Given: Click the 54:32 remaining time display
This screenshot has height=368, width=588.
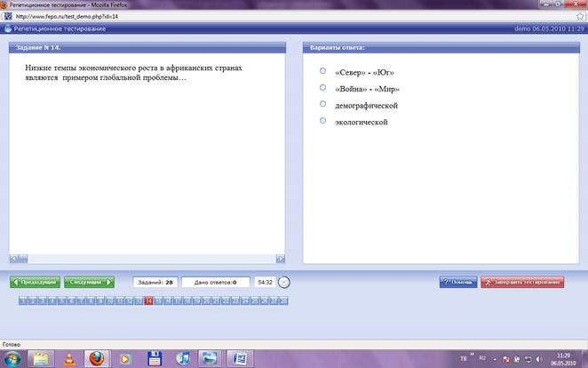Looking at the screenshot, I should 265,282.
